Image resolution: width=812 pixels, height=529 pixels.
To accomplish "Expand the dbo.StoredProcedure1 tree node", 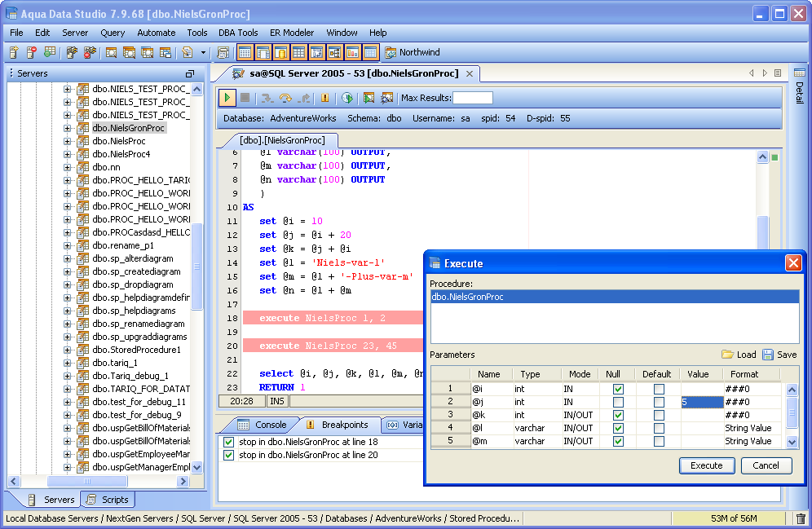I will click(68, 350).
